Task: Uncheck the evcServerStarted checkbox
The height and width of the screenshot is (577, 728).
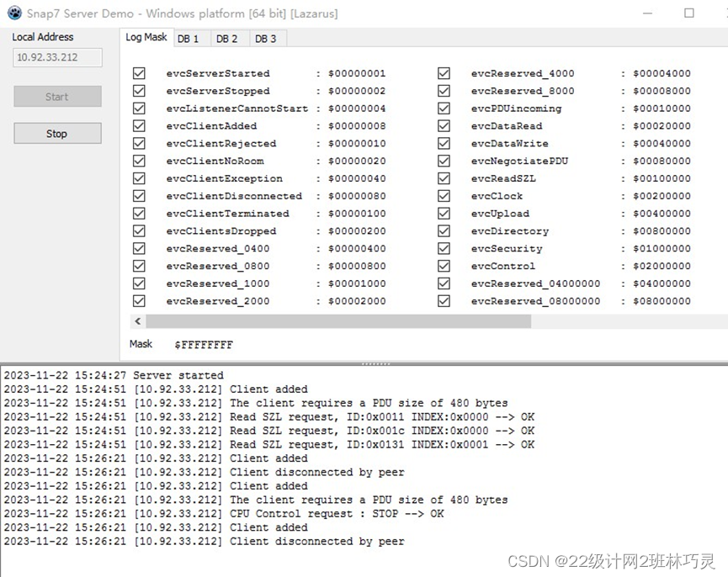Action: (x=139, y=73)
